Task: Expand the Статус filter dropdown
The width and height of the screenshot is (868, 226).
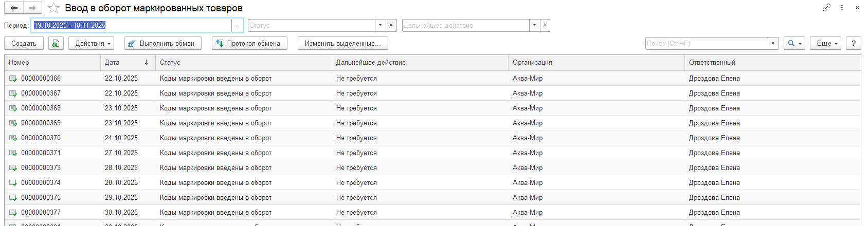Action: [x=380, y=25]
